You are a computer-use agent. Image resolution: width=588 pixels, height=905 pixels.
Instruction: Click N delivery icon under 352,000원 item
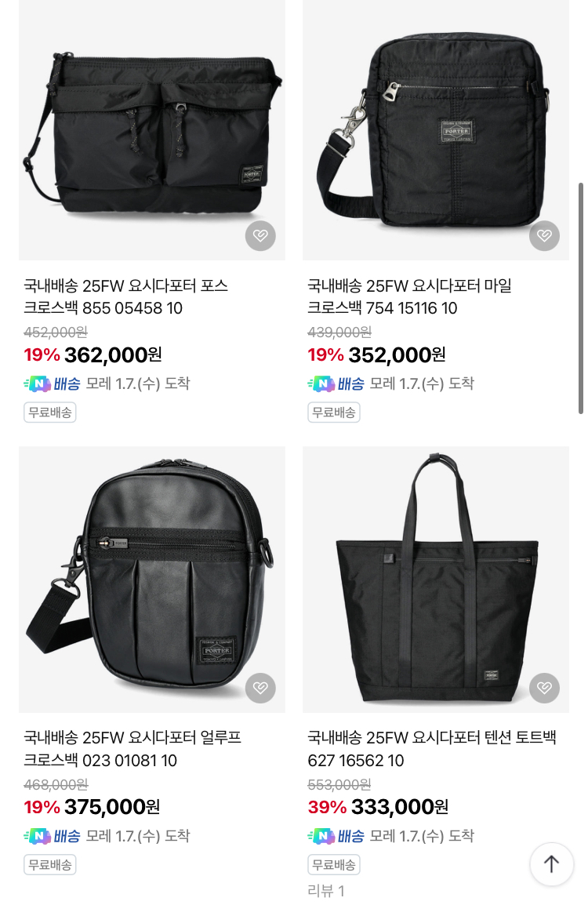point(321,383)
